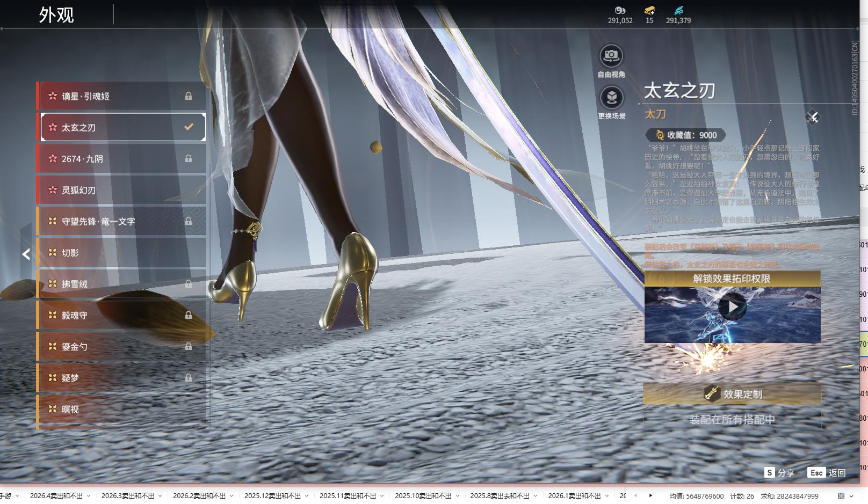Screen dimensions: 868x504
Task: Play the skin effect preview video
Action: [x=732, y=307]
